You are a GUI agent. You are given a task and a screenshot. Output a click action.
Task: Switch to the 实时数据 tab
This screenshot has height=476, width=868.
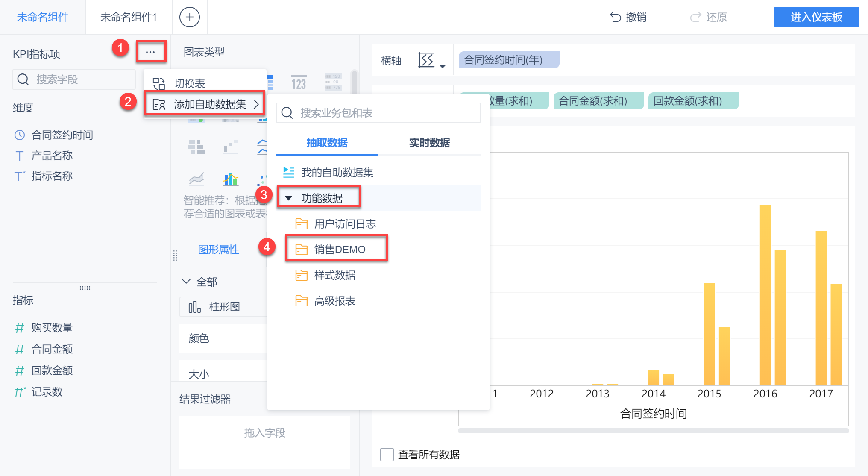tap(429, 143)
